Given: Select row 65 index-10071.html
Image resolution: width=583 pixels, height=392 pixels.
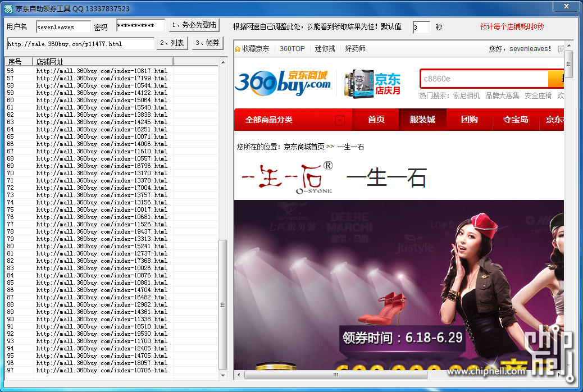Looking at the screenshot, I should click(x=112, y=136).
